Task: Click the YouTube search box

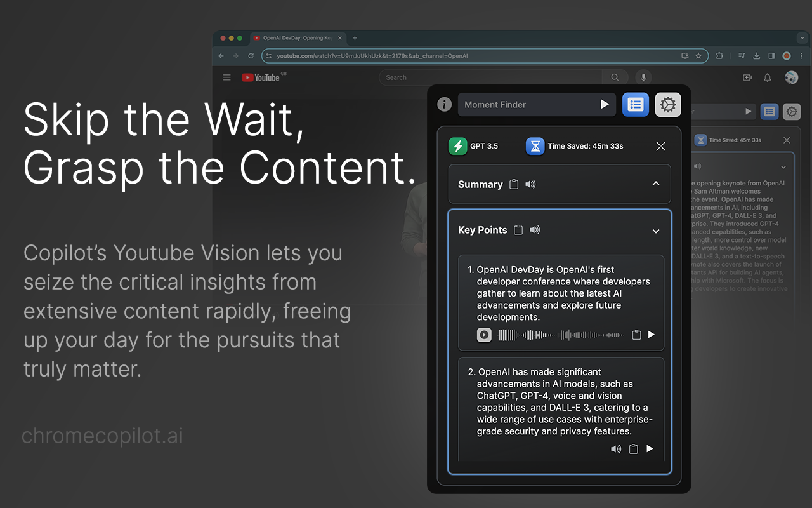Action: coord(490,77)
